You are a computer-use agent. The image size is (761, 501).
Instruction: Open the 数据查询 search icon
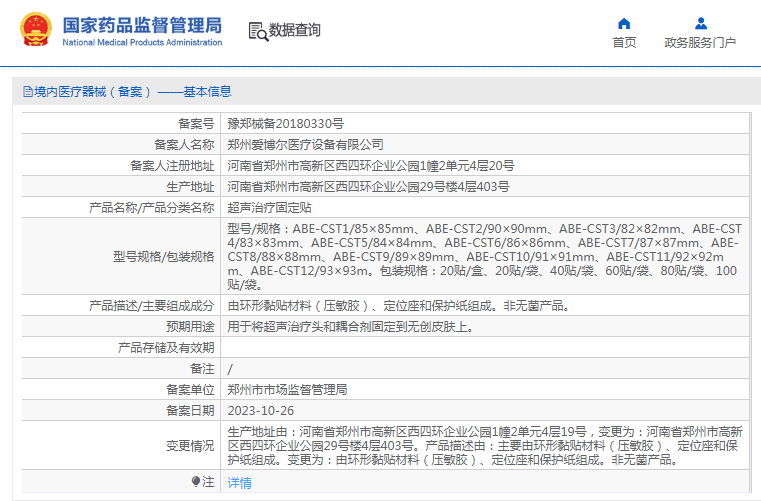click(x=258, y=31)
